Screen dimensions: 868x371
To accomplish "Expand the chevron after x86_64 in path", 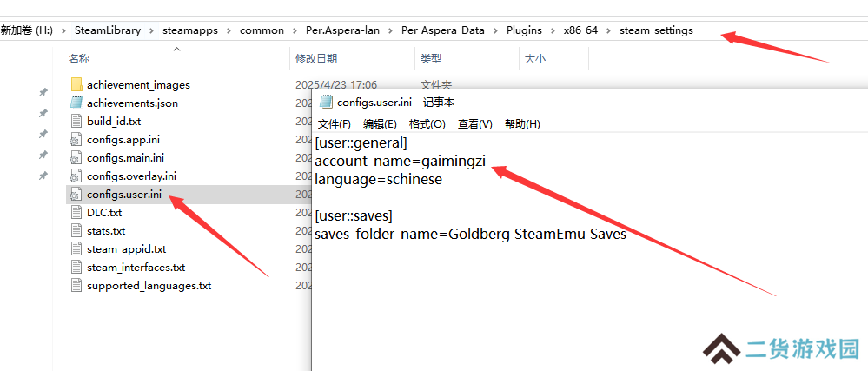I will tap(609, 31).
